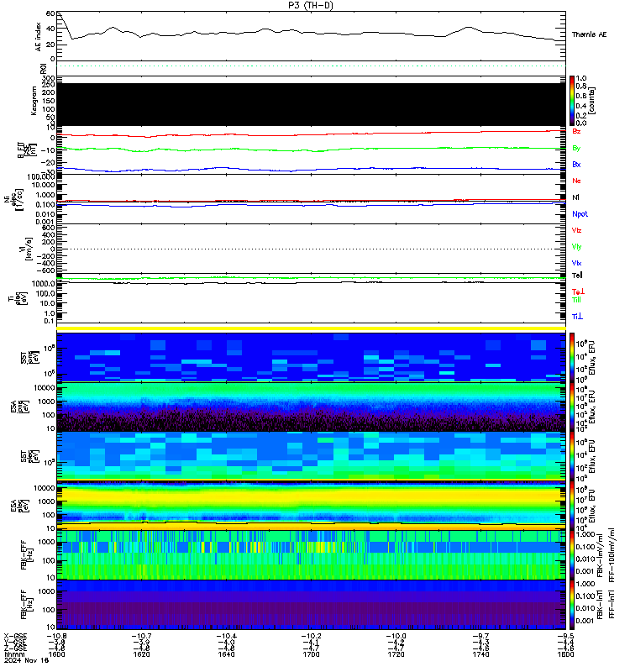The width and height of the screenshot is (630, 672).
Task: Click the red Bz legend label
Action: coord(576,131)
